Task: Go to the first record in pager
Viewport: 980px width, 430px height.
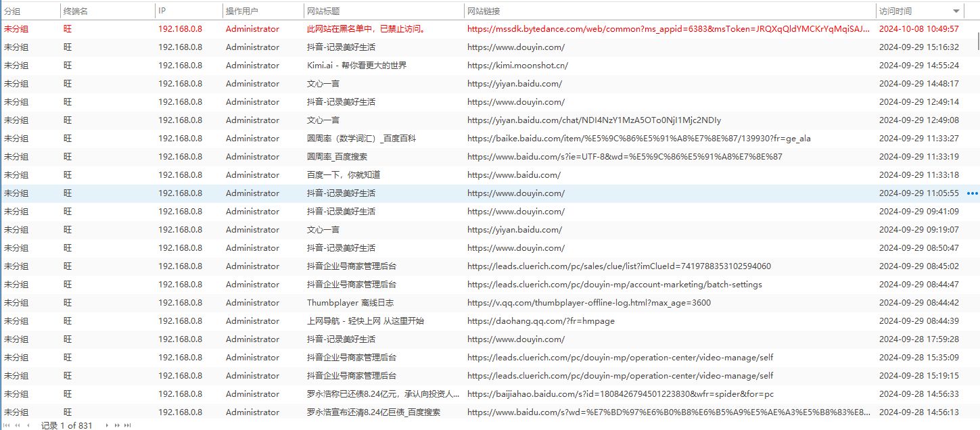Action: point(7,425)
